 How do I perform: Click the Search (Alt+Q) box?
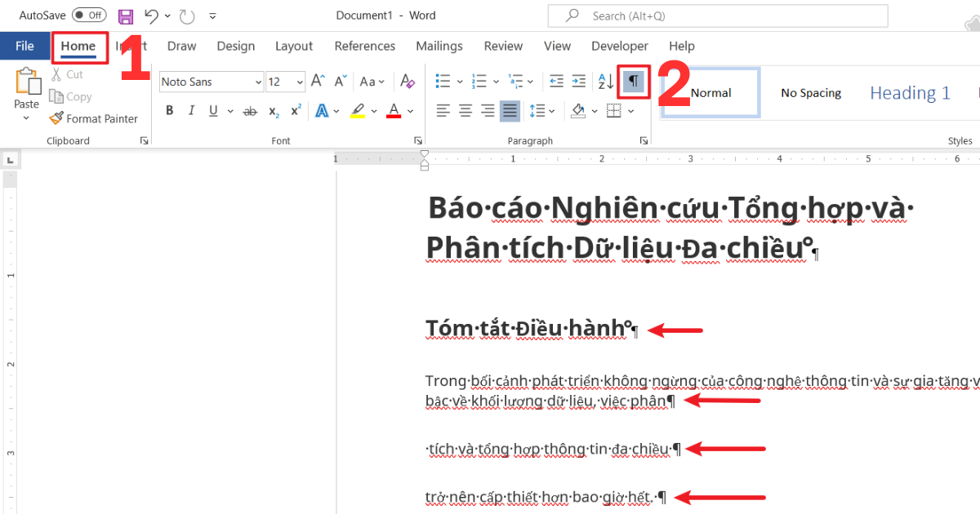pyautogui.click(x=718, y=16)
